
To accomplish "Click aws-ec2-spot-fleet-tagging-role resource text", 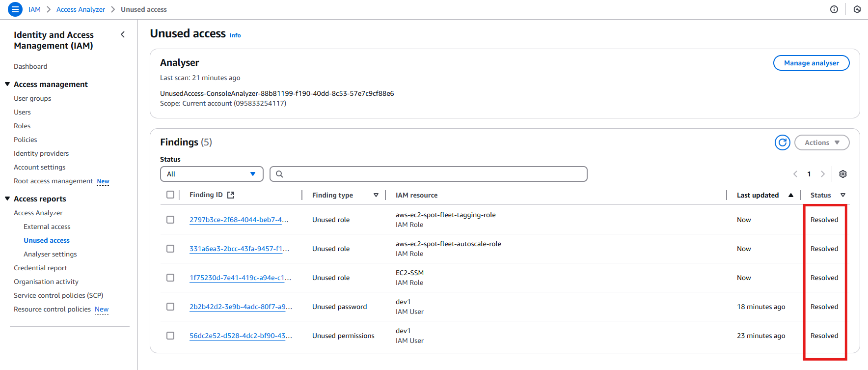I will [446, 215].
